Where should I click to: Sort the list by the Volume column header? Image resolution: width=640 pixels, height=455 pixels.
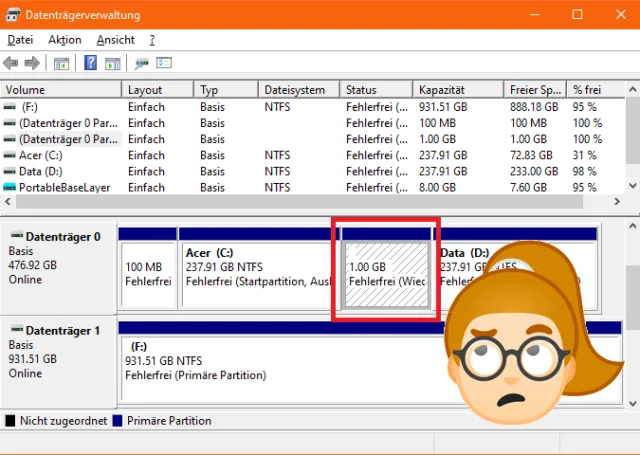point(60,90)
